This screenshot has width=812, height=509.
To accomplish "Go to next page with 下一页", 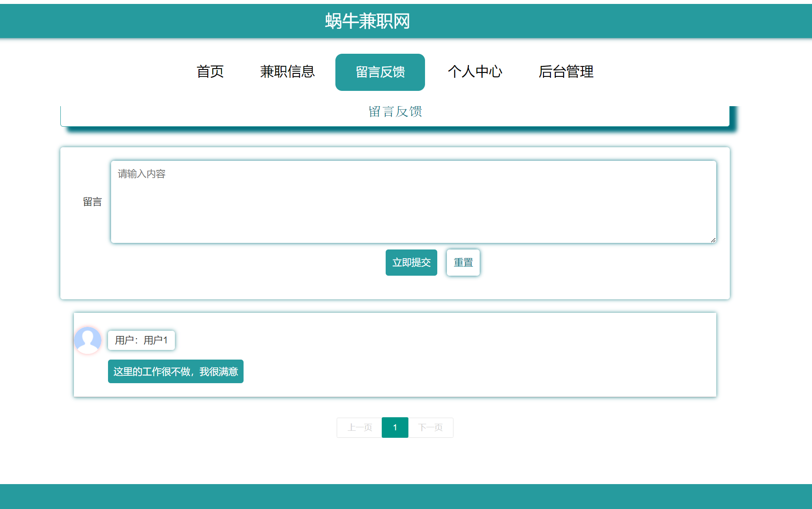I will coord(430,427).
